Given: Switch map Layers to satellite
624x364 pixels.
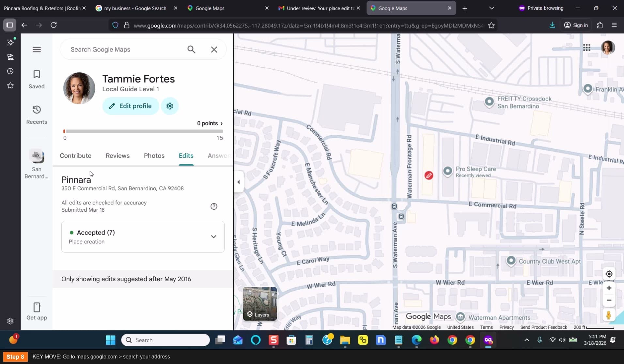Looking at the screenshot, I should pyautogui.click(x=260, y=304).
